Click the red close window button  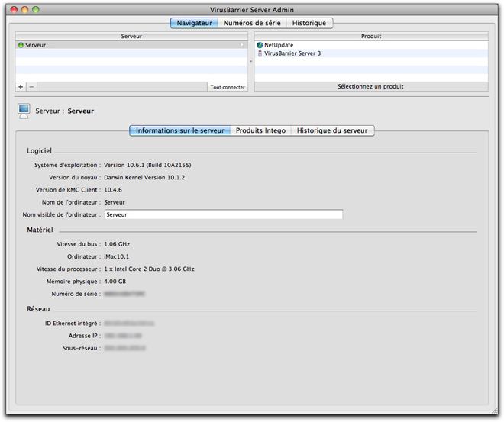click(15, 10)
